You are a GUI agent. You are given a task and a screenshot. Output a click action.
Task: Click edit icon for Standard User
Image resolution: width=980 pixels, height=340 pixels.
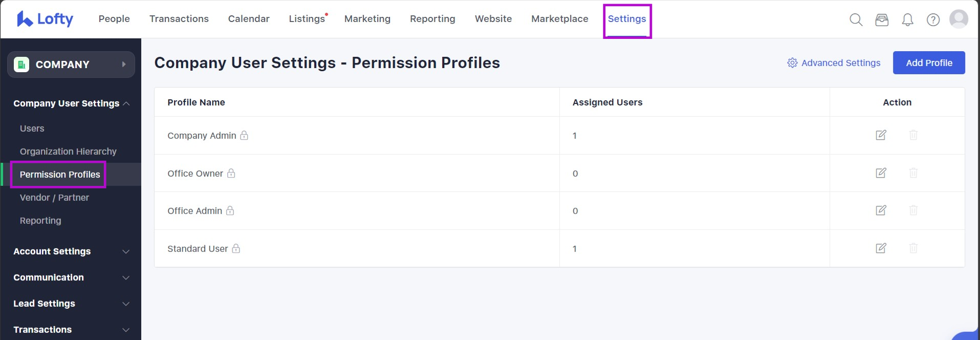tap(881, 248)
